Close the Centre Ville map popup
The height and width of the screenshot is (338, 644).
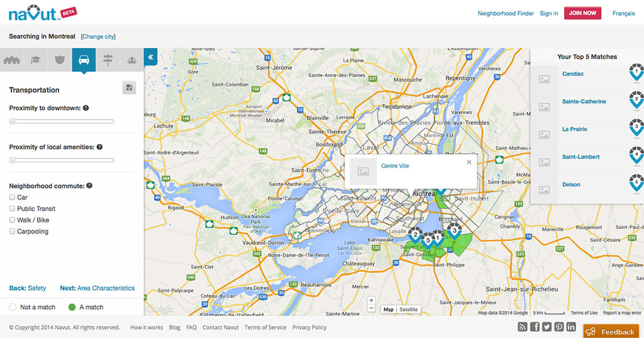[469, 162]
